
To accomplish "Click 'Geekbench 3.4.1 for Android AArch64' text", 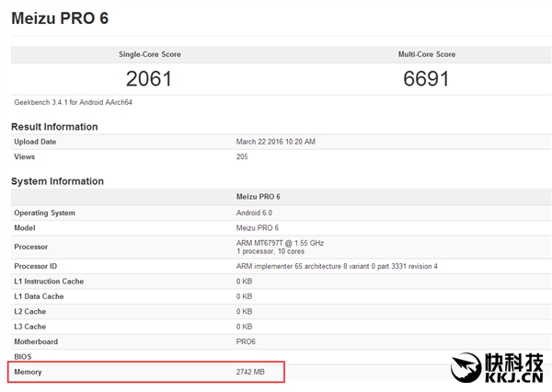I will click(74, 102).
